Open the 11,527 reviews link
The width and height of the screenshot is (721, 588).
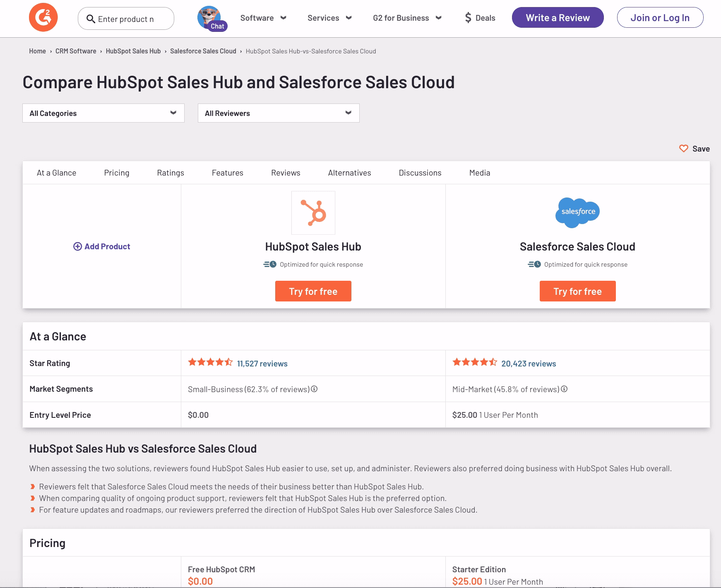click(x=262, y=364)
